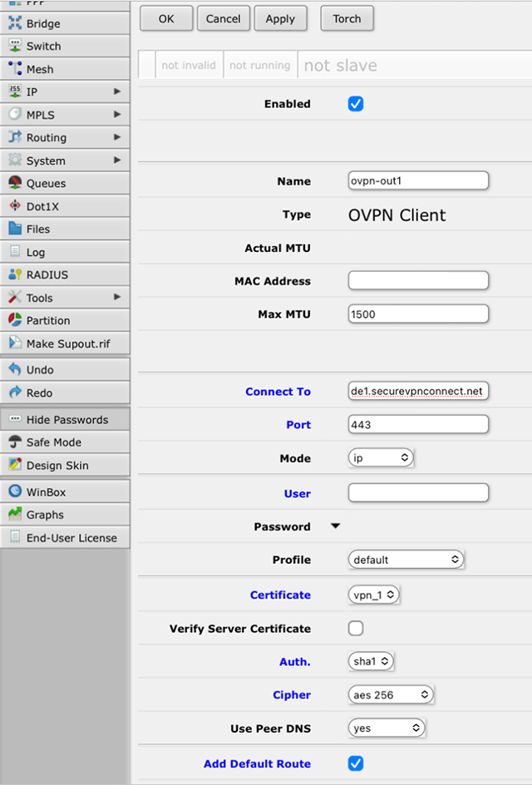532x785 pixels.
Task: Click the Name input field
Action: point(418,180)
